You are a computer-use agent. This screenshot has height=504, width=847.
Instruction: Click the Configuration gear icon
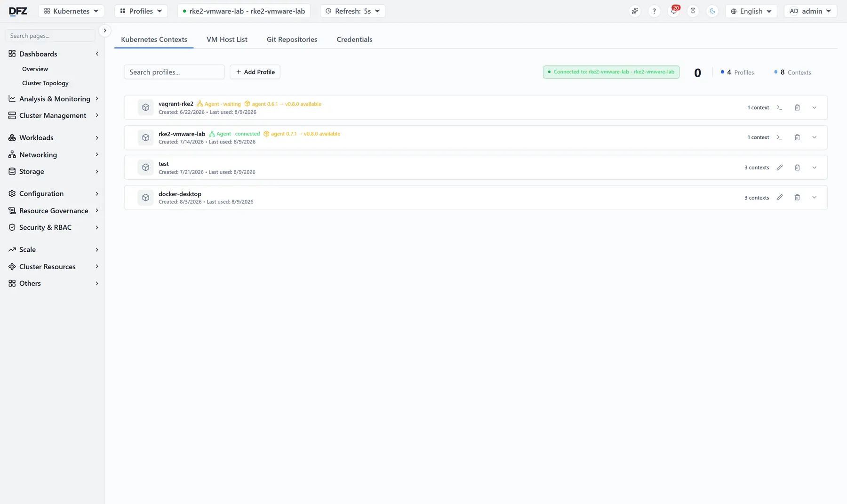pyautogui.click(x=12, y=194)
